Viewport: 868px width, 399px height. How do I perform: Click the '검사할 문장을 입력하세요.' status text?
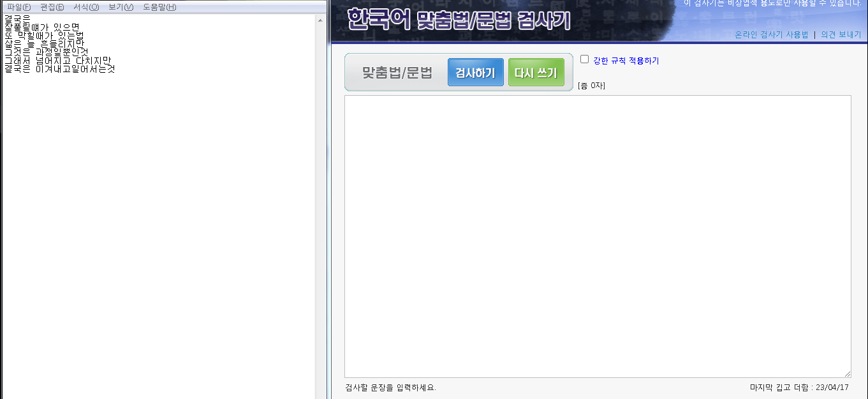coord(390,388)
